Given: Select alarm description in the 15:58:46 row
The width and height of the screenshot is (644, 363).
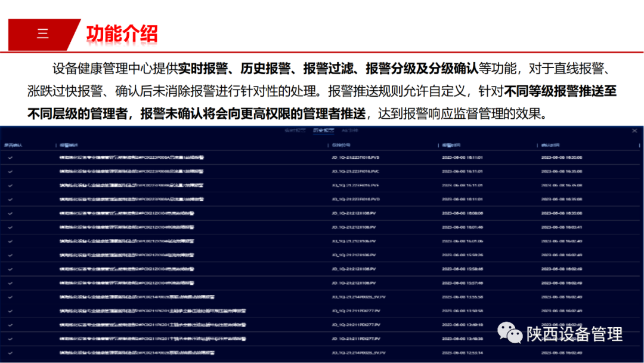Looking at the screenshot, I should [126, 269].
